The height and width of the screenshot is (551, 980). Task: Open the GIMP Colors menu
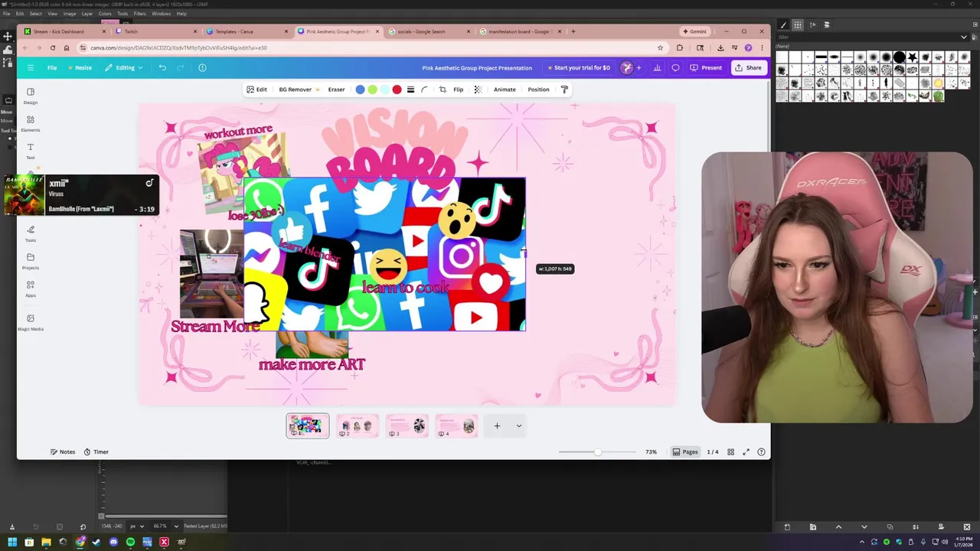105,14
